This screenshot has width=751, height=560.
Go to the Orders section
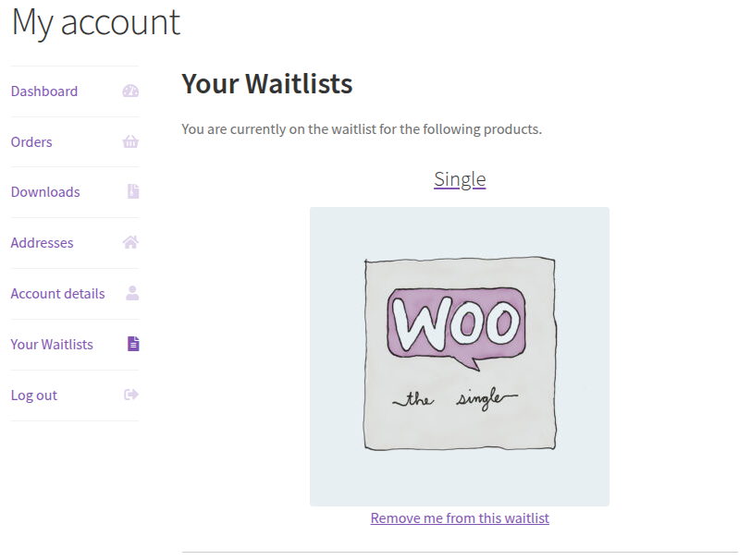(x=31, y=142)
